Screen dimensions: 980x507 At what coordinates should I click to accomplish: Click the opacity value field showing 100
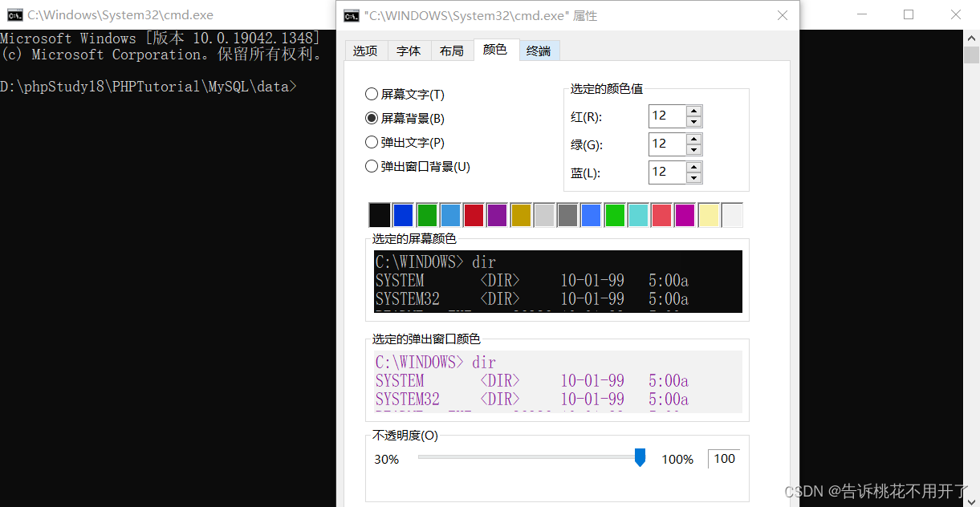[724, 459]
